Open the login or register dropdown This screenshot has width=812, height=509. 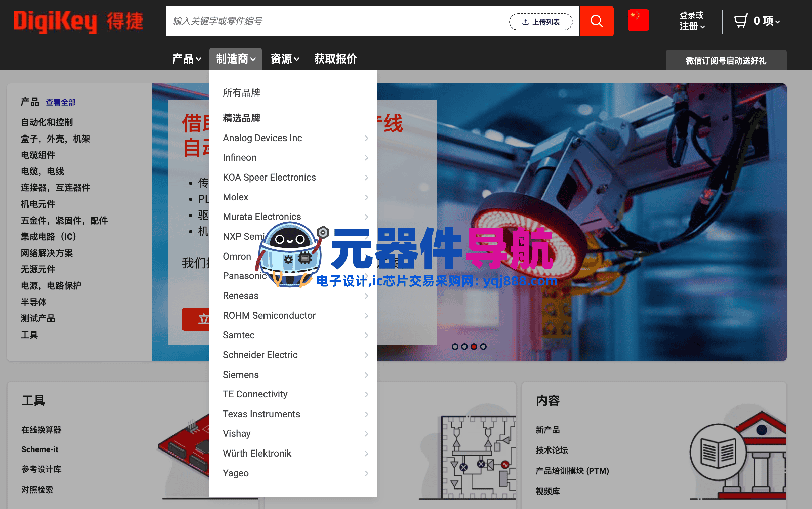(692, 21)
